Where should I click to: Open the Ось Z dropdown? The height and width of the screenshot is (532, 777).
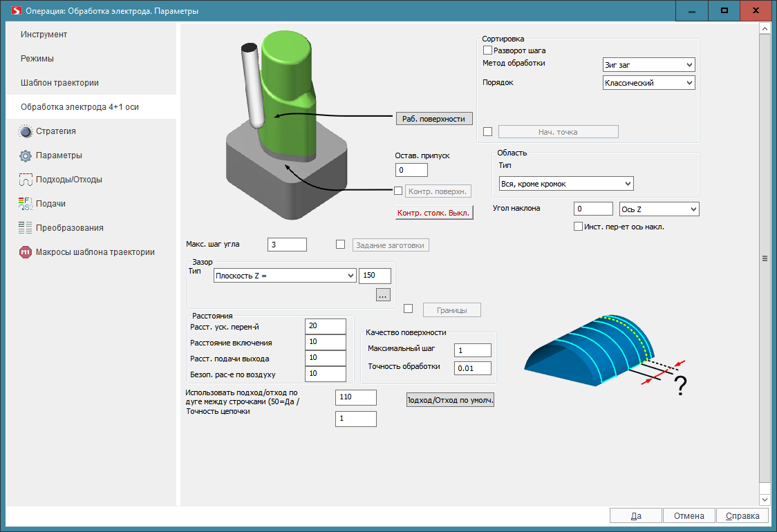click(x=659, y=209)
